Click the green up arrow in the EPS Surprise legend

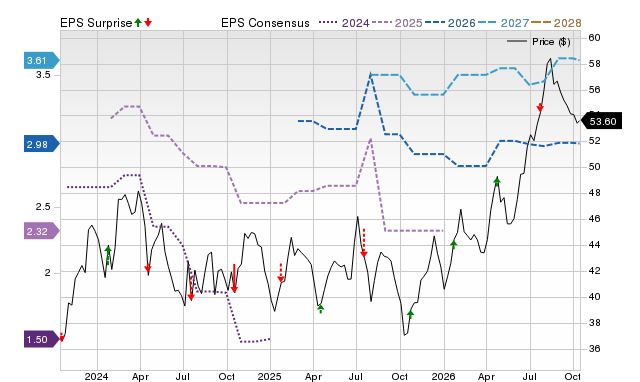tap(138, 23)
